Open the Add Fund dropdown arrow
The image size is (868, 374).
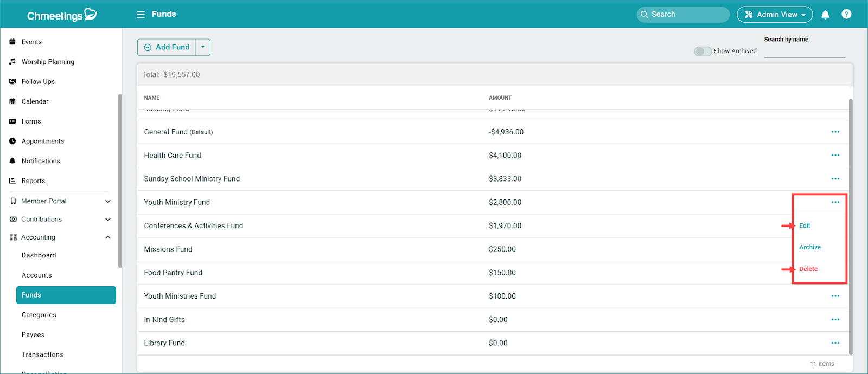tap(203, 47)
